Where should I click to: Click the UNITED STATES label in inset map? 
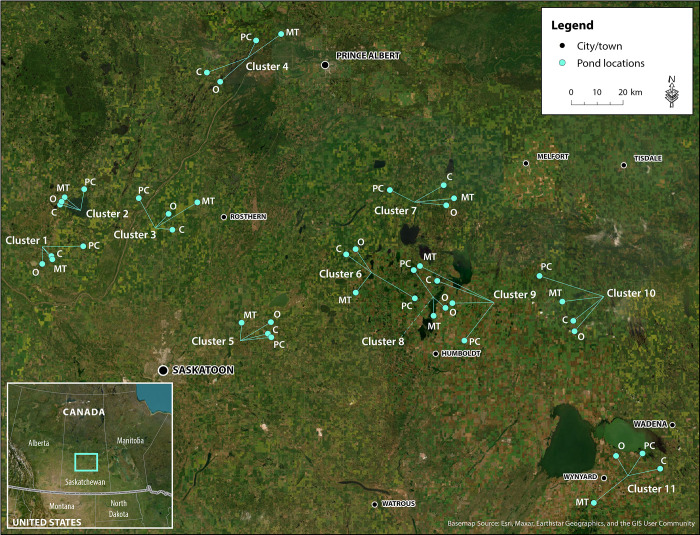[47, 522]
